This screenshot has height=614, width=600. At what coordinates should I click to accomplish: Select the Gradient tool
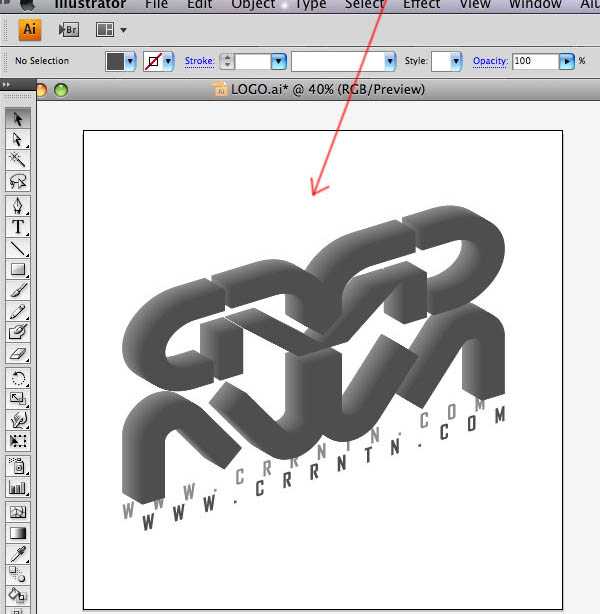pyautogui.click(x=18, y=533)
